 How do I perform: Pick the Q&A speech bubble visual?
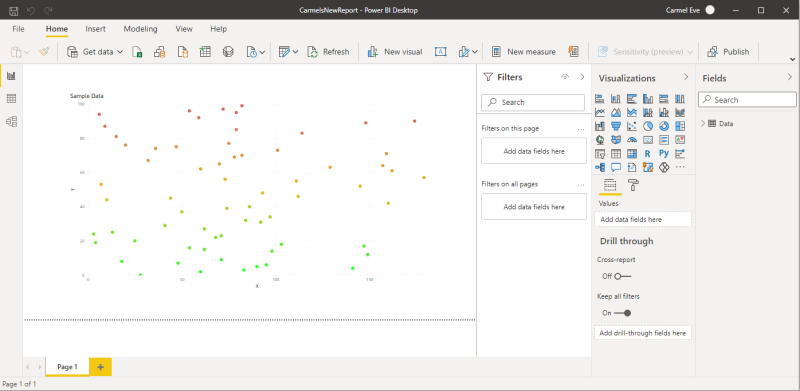click(616, 167)
